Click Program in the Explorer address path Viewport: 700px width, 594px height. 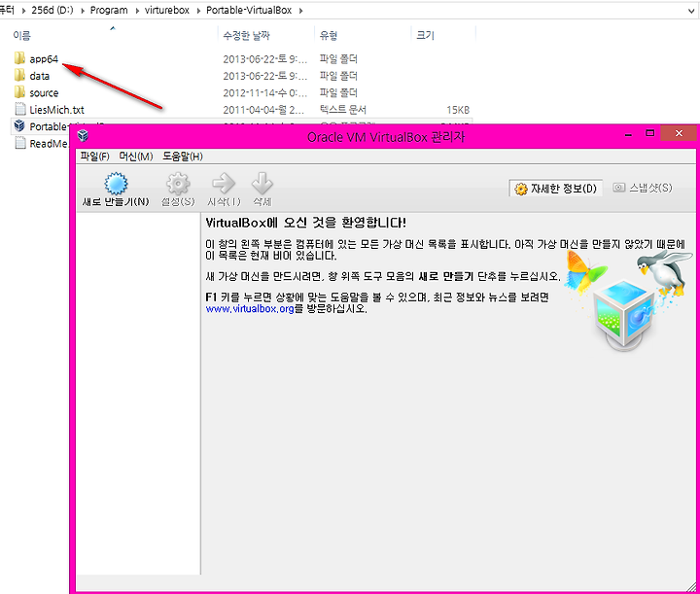(109, 10)
